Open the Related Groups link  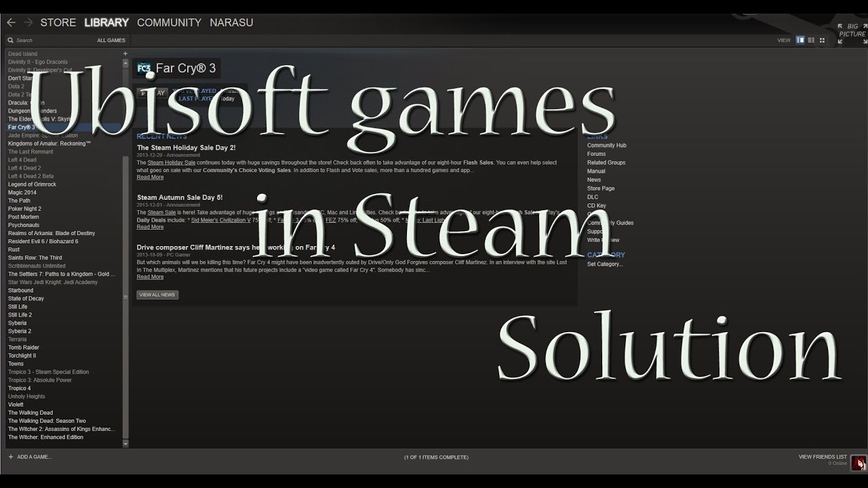[606, 163]
